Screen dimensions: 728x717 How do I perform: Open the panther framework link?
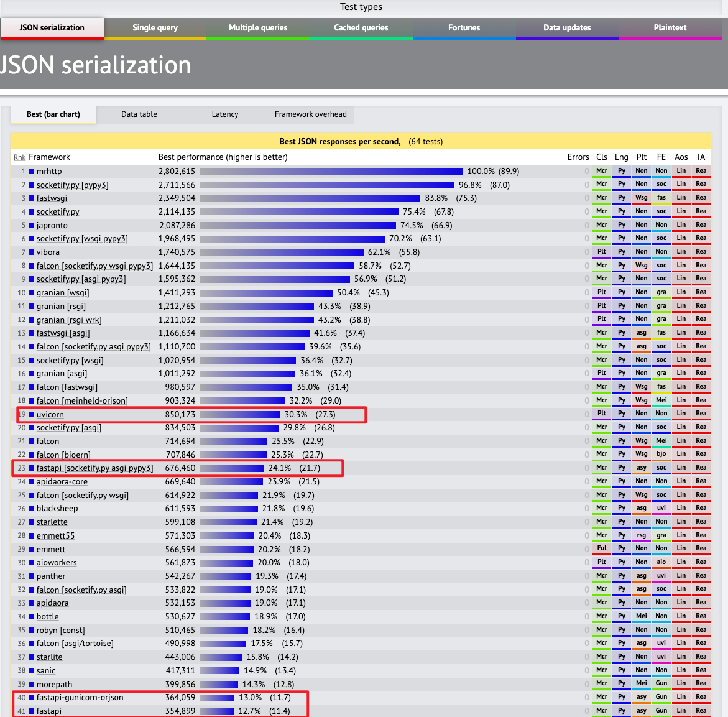tap(51, 576)
